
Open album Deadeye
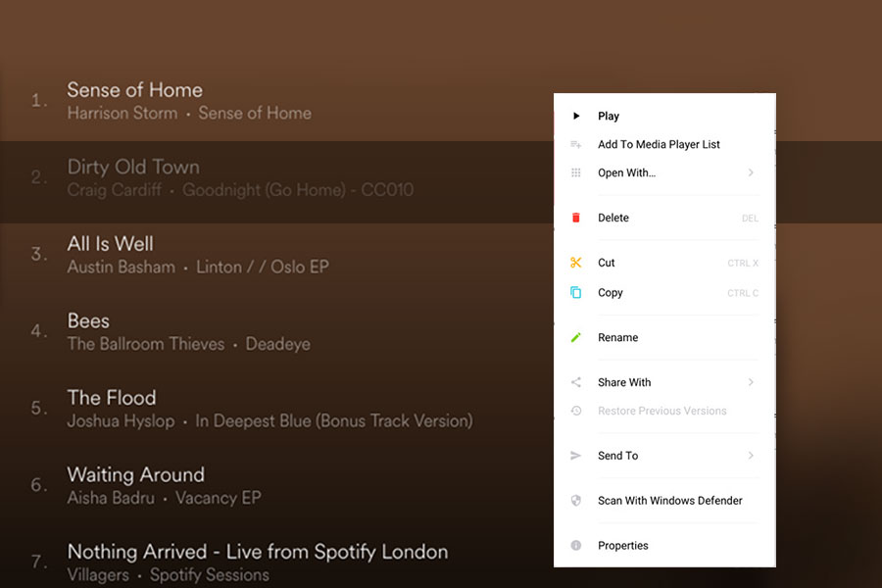point(278,344)
